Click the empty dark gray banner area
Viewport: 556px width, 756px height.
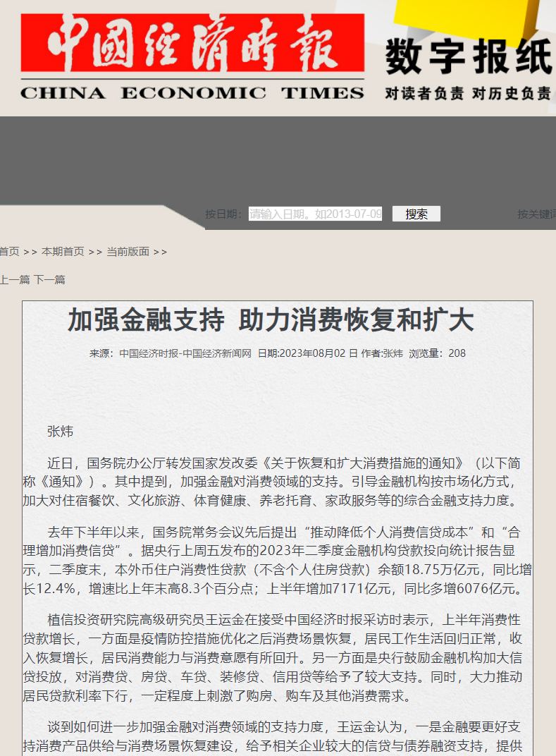tap(278, 159)
